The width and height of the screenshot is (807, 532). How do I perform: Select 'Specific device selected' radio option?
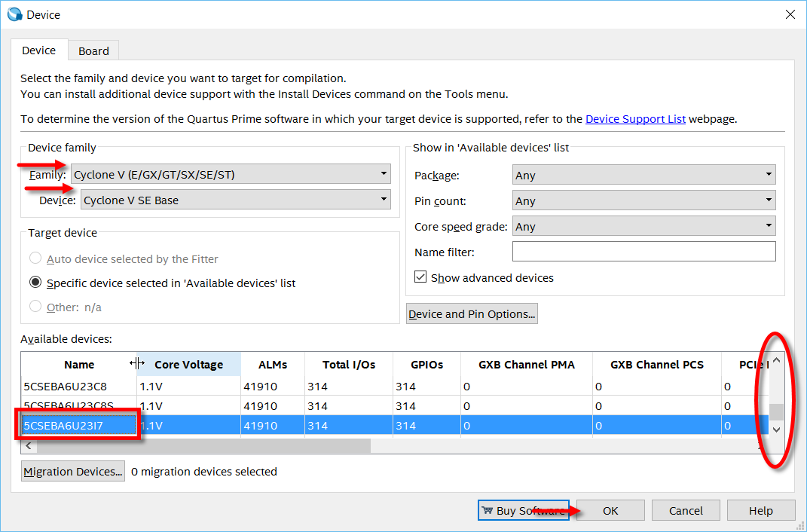(x=35, y=283)
